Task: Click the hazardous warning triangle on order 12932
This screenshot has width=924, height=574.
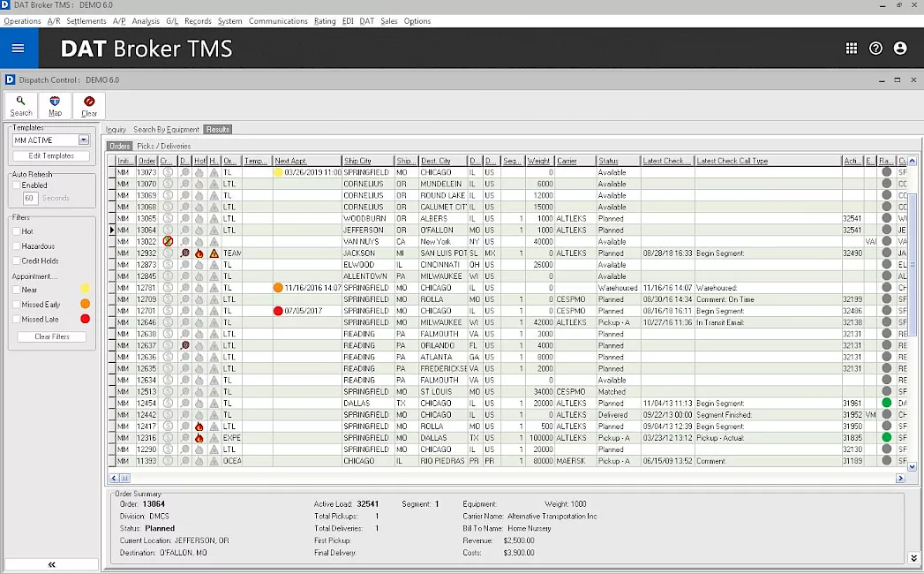Action: click(x=214, y=253)
